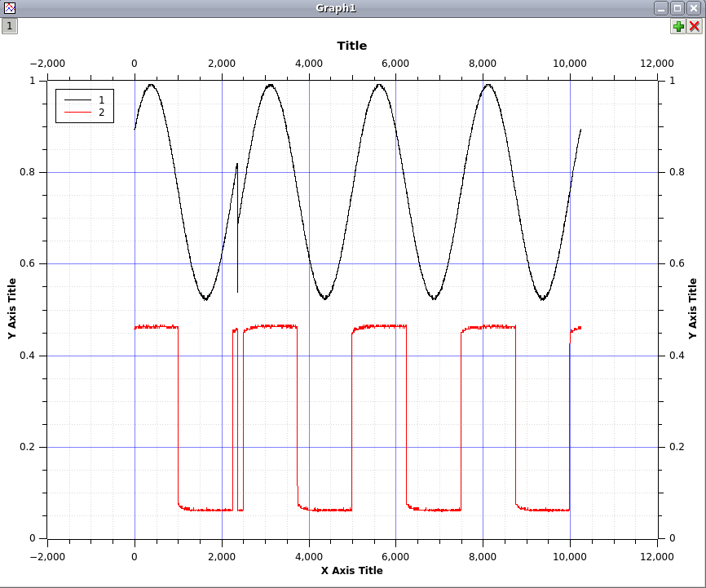Maximize the Graph1 window
Viewport: 706px width, 588px height.
tap(677, 8)
